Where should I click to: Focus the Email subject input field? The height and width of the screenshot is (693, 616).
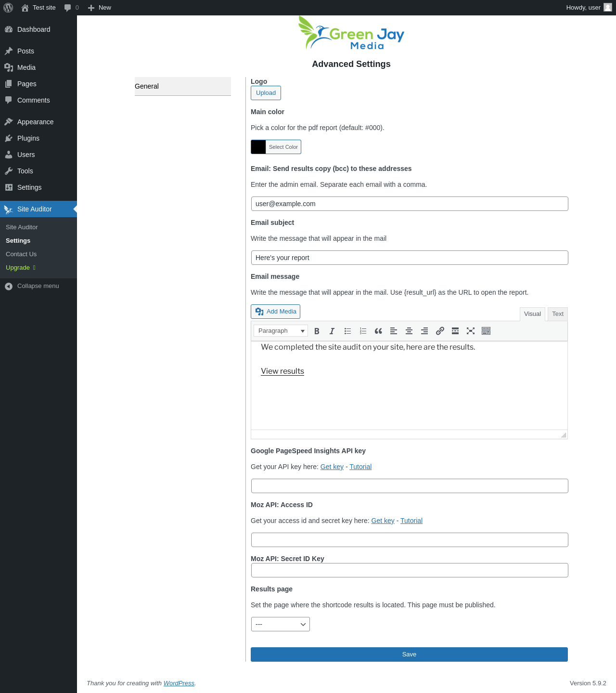click(x=410, y=258)
